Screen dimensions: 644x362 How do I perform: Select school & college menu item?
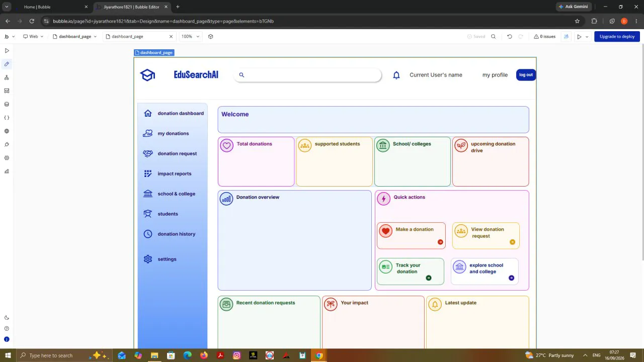click(176, 194)
